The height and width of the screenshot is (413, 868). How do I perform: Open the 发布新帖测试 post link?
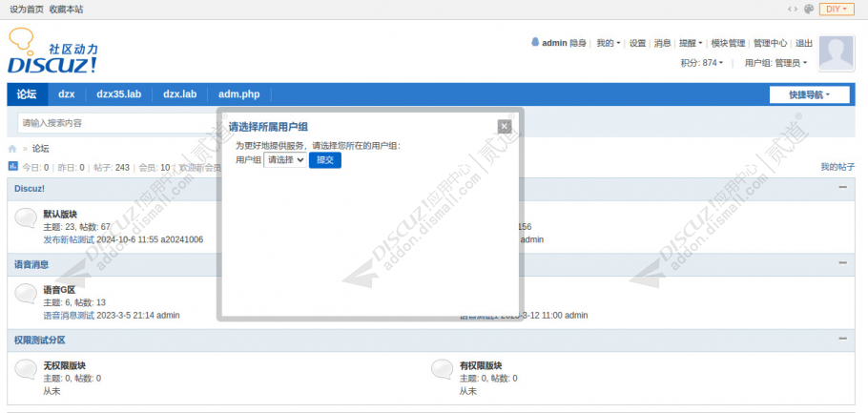[x=69, y=239]
